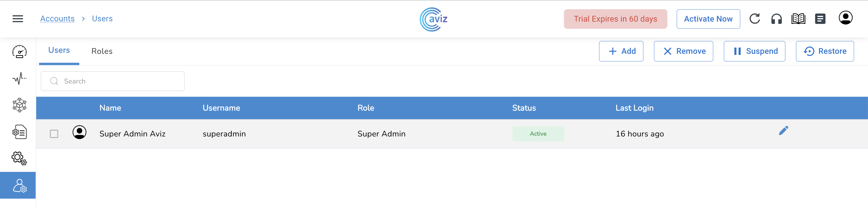Select the Users tab

[x=59, y=50]
